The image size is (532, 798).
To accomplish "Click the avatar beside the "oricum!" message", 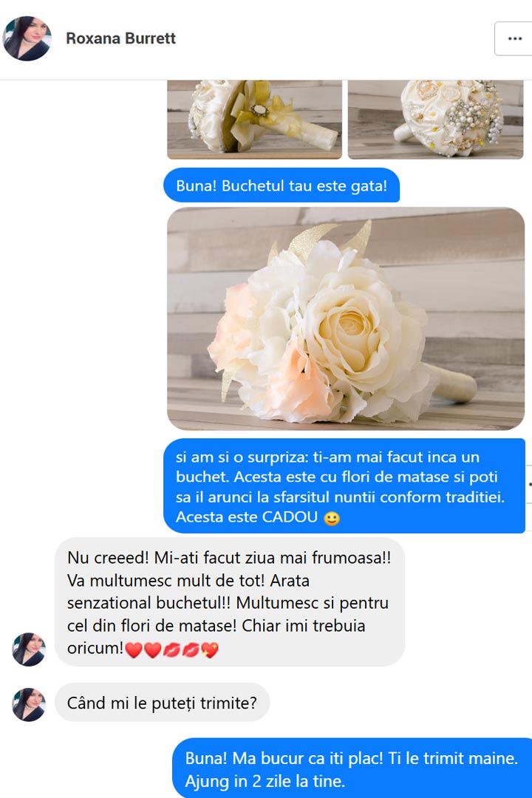I will click(29, 649).
